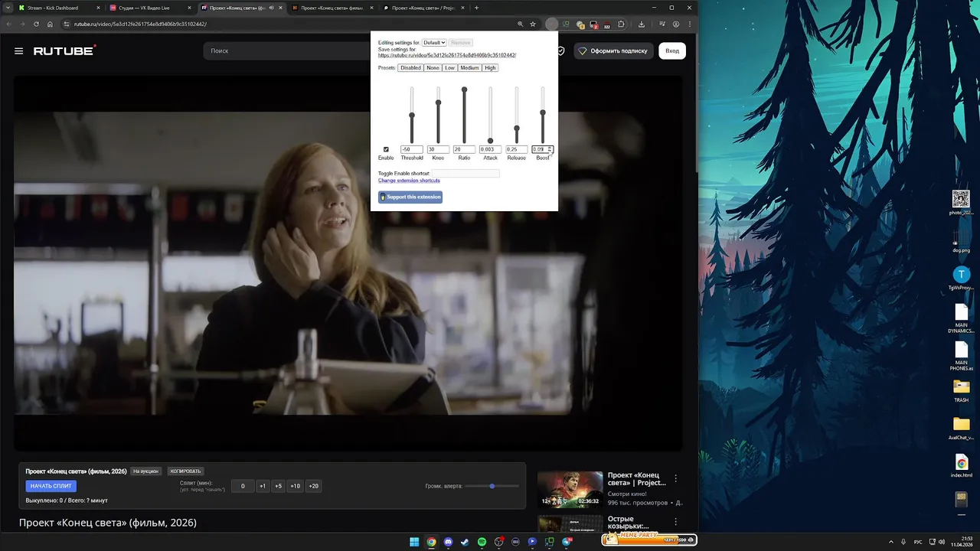
Task: Reload the page
Action: point(36,24)
